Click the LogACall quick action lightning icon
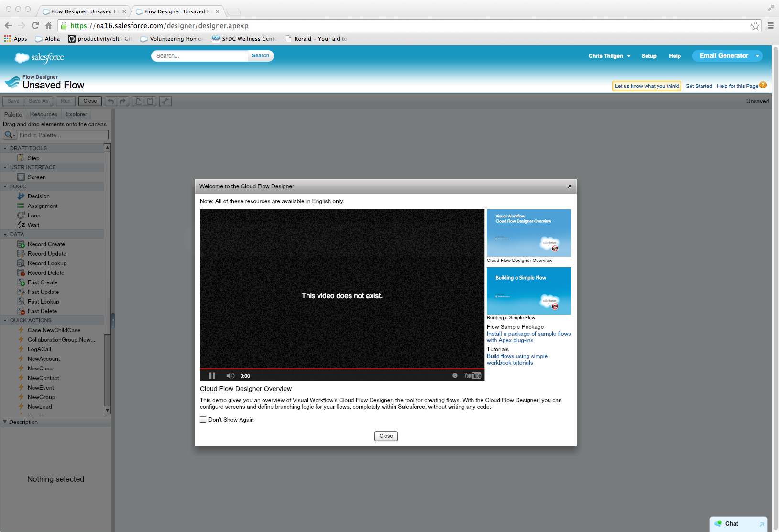Image resolution: width=779 pixels, height=532 pixels. 21,349
